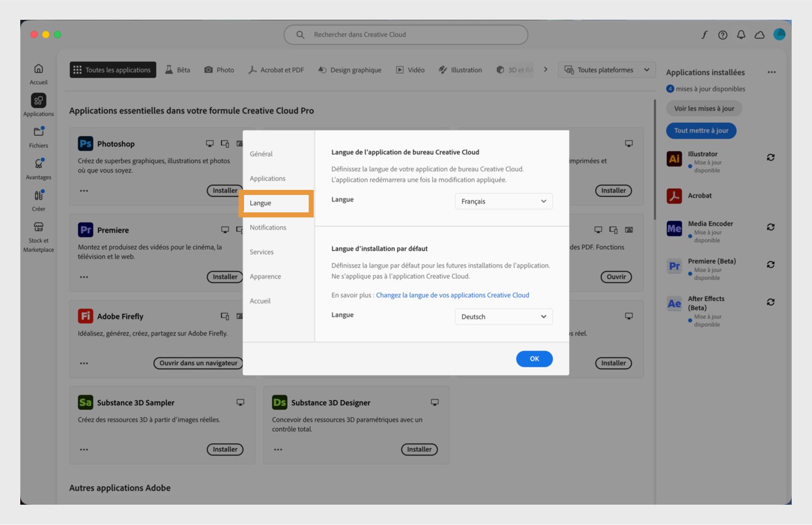The width and height of the screenshot is (812, 525).
Task: Open the notifications bell icon
Action: (741, 35)
